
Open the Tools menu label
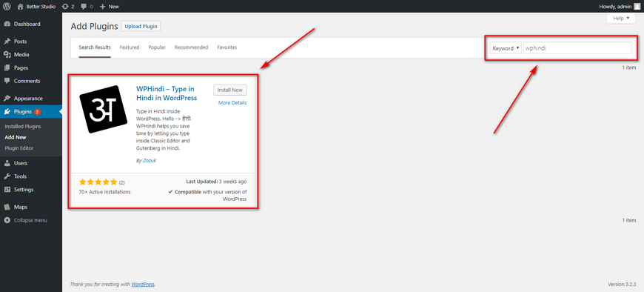pos(20,176)
